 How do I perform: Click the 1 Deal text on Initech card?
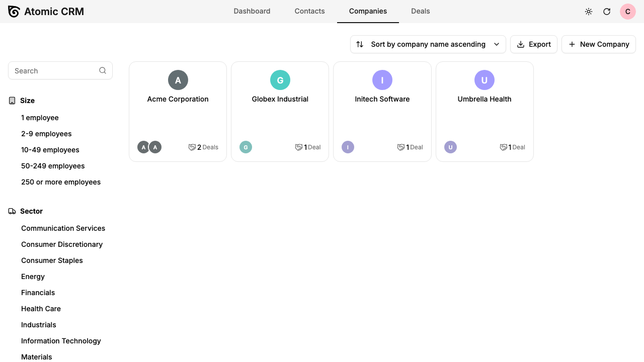415,147
